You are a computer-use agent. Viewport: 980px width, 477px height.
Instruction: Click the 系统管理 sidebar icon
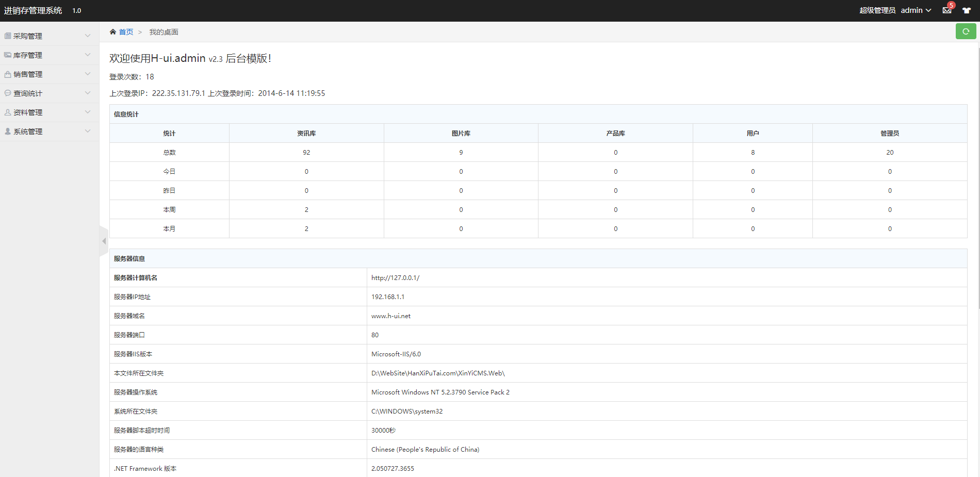pyautogui.click(x=8, y=131)
